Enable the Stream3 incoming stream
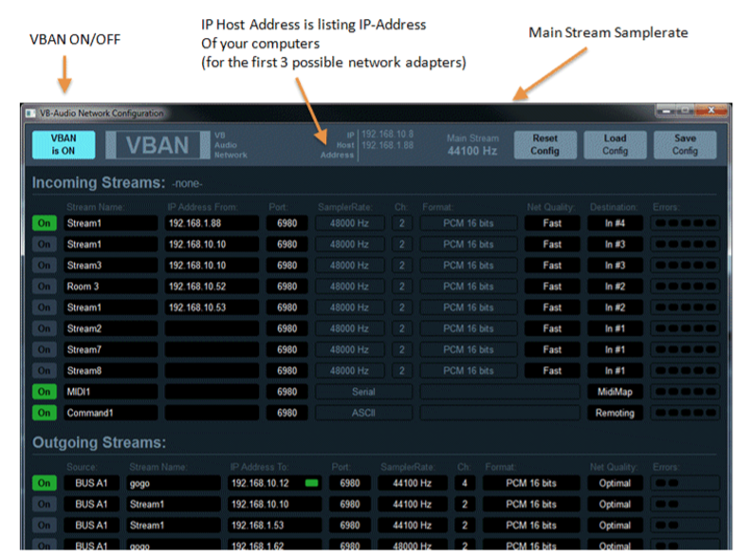The height and width of the screenshot is (558, 756). tap(44, 266)
